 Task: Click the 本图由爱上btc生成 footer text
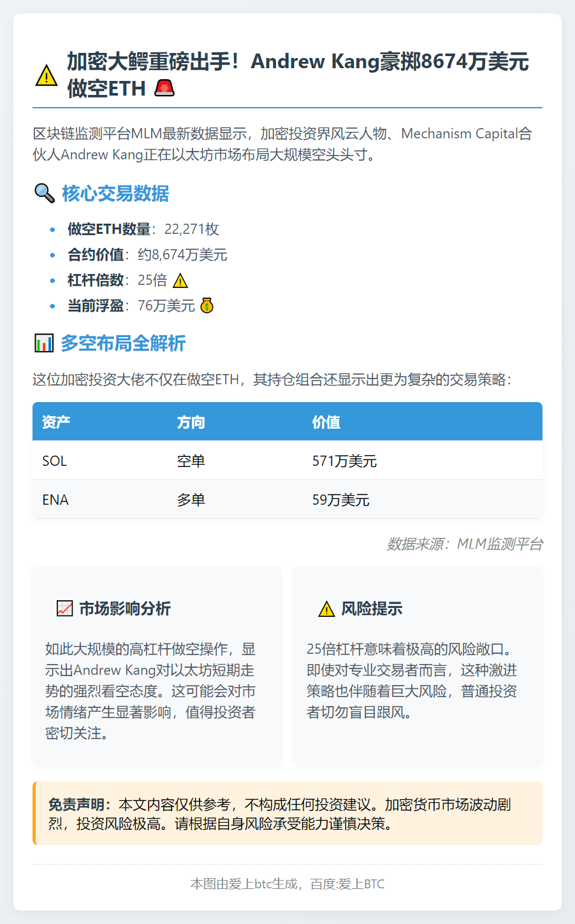click(x=287, y=884)
